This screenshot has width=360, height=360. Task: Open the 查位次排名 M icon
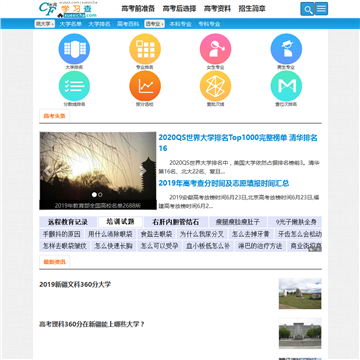click(286, 86)
